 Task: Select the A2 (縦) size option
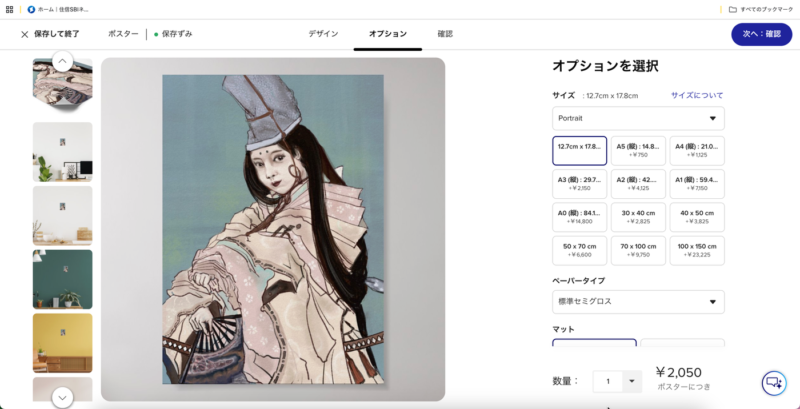click(638, 184)
